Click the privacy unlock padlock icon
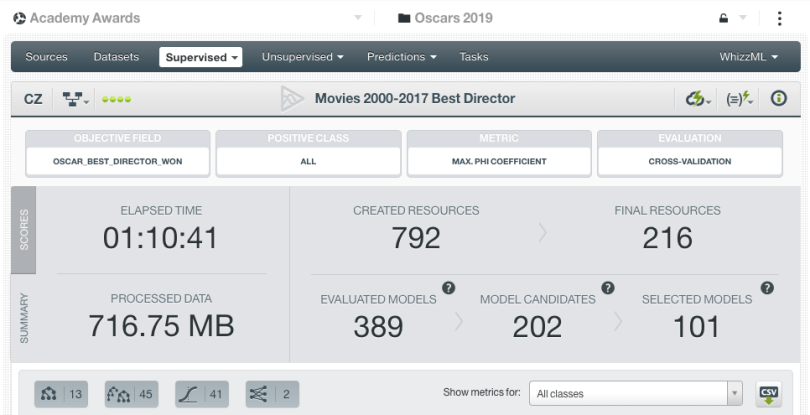This screenshot has width=810, height=415. [723, 18]
